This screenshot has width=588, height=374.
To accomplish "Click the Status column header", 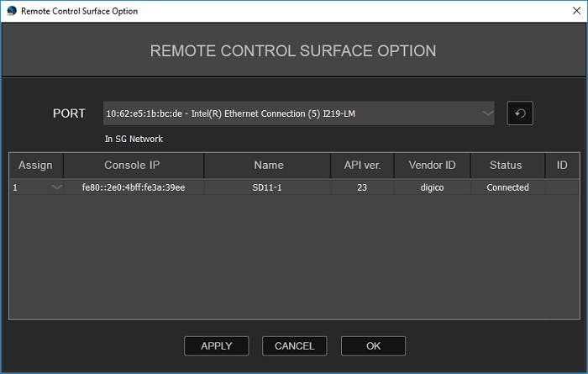I will (507, 166).
